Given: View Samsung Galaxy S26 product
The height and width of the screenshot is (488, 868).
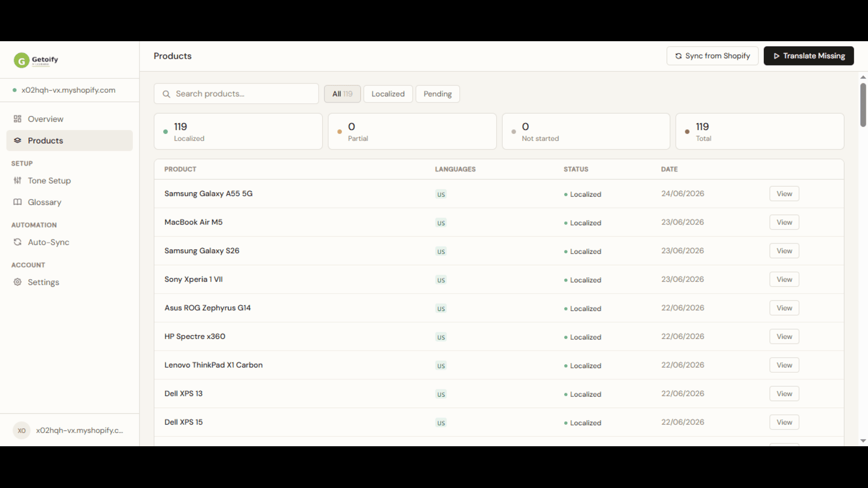Looking at the screenshot, I should click(x=784, y=251).
